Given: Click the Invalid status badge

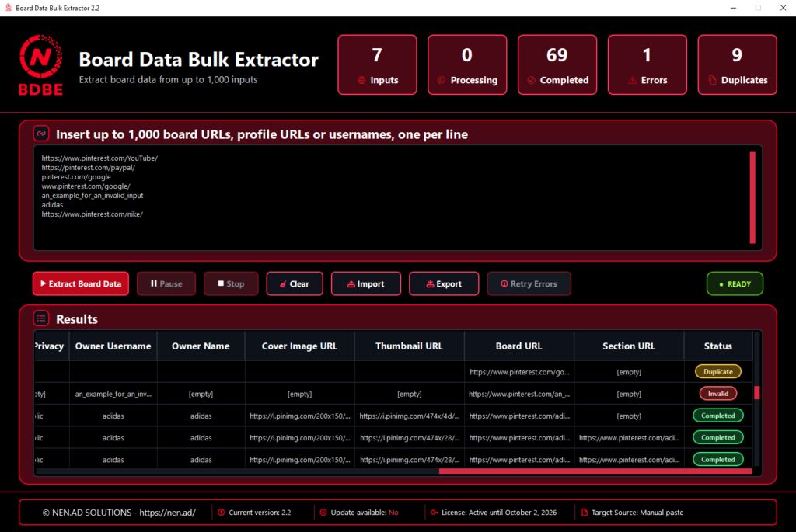Looking at the screenshot, I should click(x=717, y=394).
